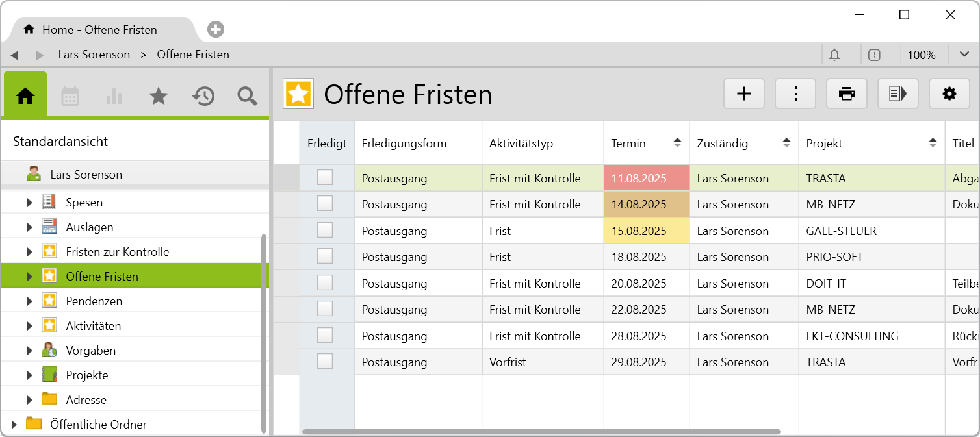Check Erledigt for 22.08.2025 MB-NETZ row

[x=325, y=308]
